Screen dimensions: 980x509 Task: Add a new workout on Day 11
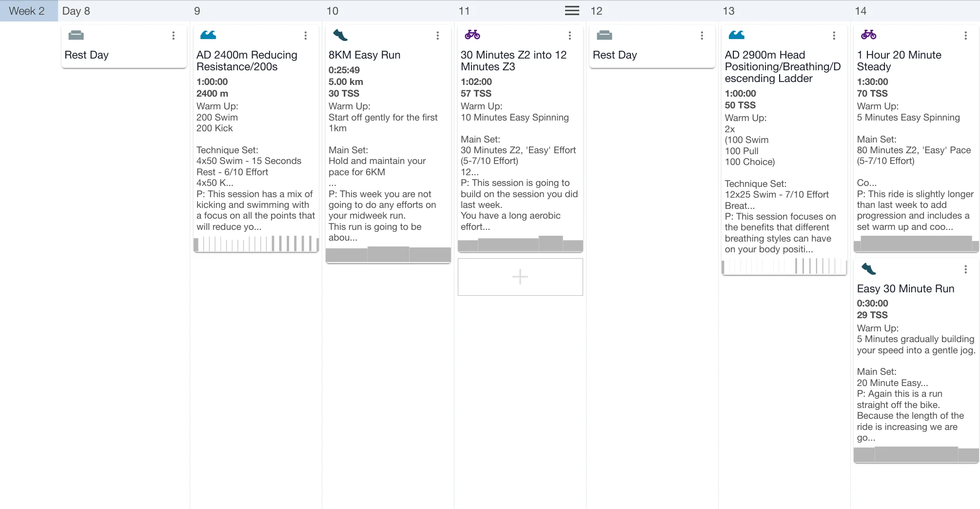(x=520, y=277)
